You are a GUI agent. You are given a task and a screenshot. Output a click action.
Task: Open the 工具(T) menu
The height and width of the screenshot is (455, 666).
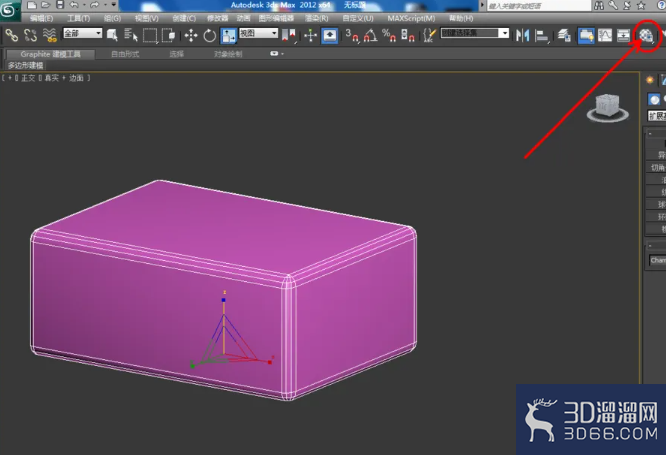point(79,18)
